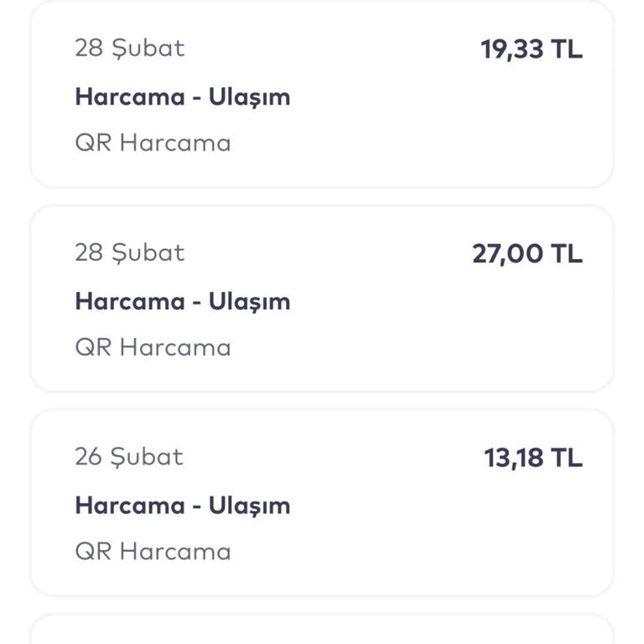This screenshot has width=644, height=644.
Task: Click QR Harcama subtitle on the 26 Şubat card
Action: pos(153,551)
